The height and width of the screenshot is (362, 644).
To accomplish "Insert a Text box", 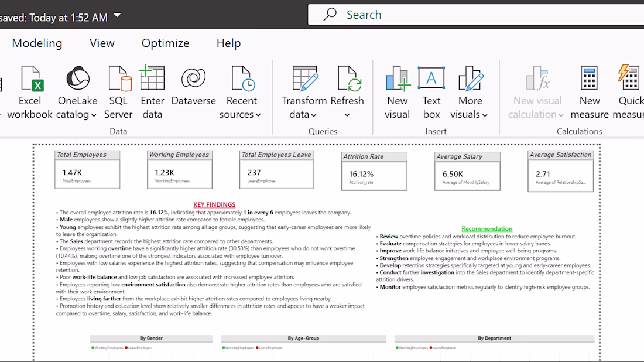I will 431,93.
